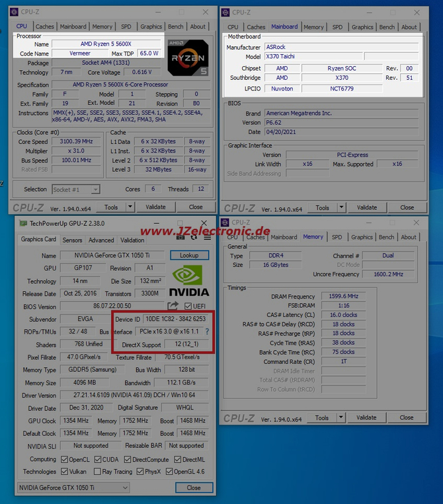This screenshot has width=443, height=504.
Task: Click the BIOS Version field 86.07.22.00.50
Action: (x=112, y=306)
